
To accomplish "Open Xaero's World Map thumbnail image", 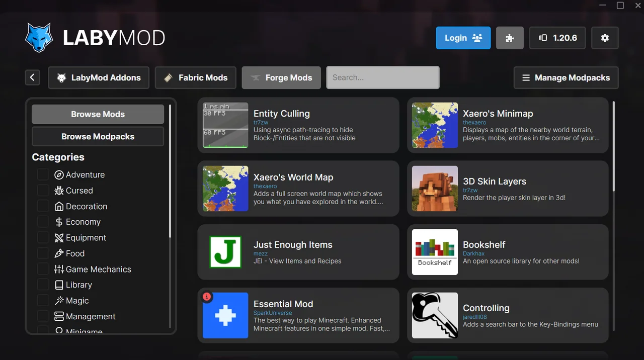I will click(x=225, y=189).
